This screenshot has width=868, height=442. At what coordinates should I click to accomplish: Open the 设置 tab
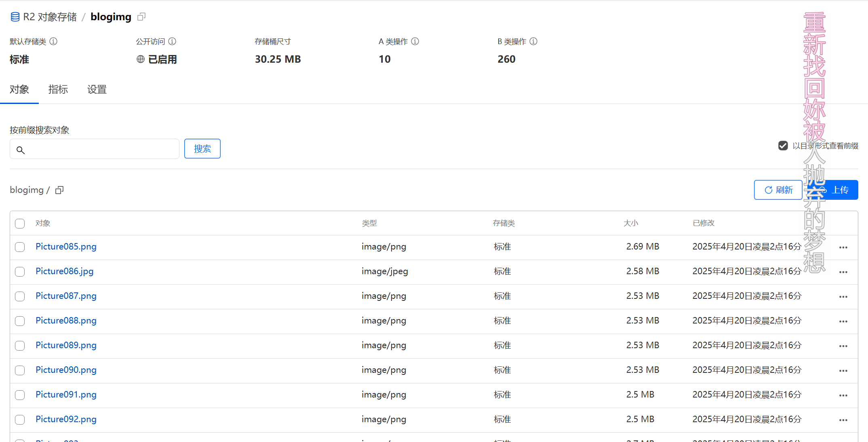tap(97, 89)
